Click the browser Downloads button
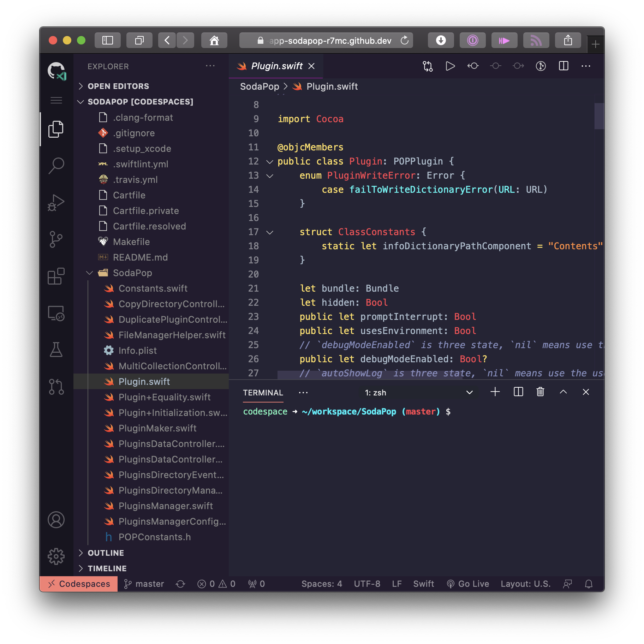This screenshot has height=644, width=644. pos(441,40)
